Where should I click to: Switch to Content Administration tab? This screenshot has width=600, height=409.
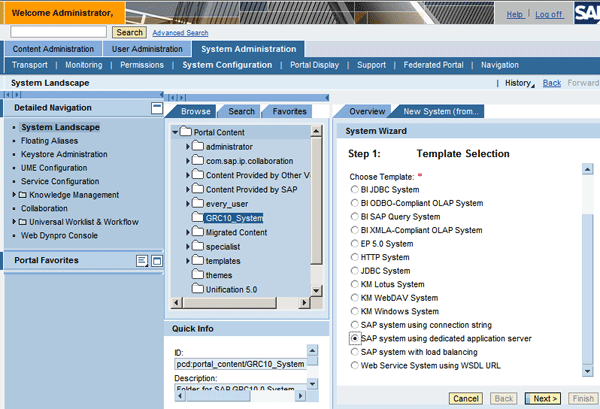53,49
